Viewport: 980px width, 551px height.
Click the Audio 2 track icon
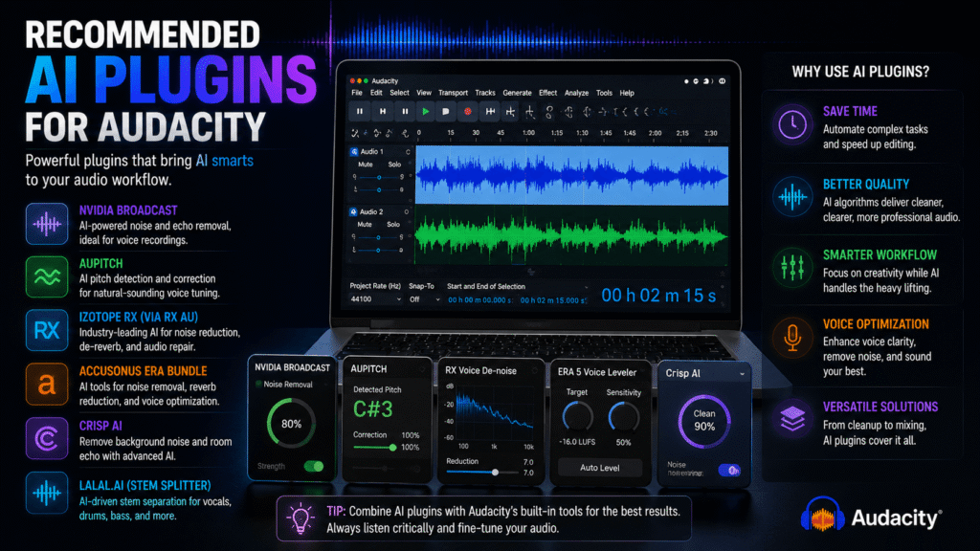point(353,211)
